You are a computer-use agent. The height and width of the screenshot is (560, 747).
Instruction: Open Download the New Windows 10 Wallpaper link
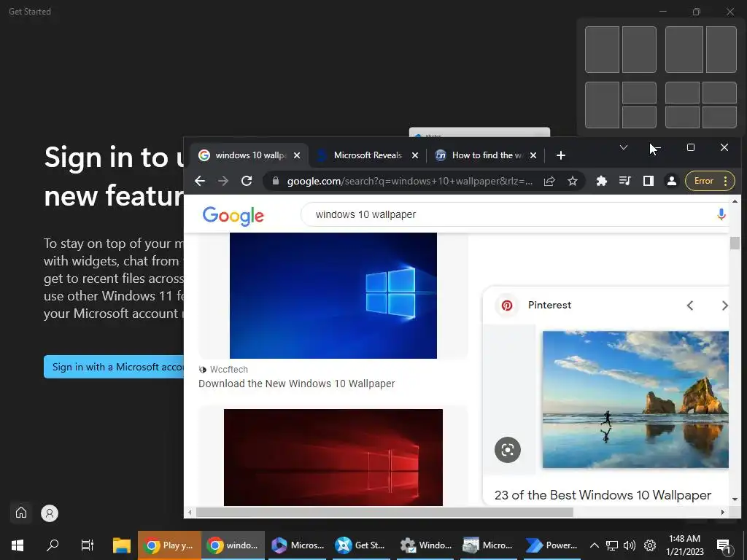(296, 384)
